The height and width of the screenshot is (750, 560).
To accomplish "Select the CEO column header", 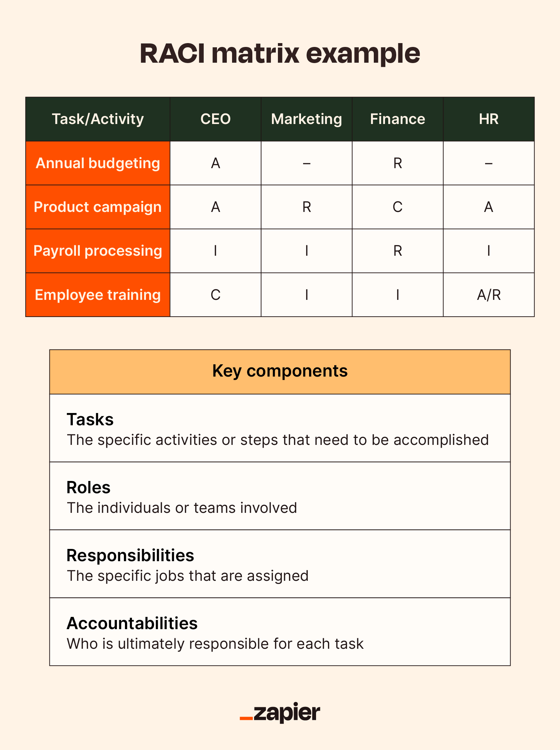I will tap(215, 119).
